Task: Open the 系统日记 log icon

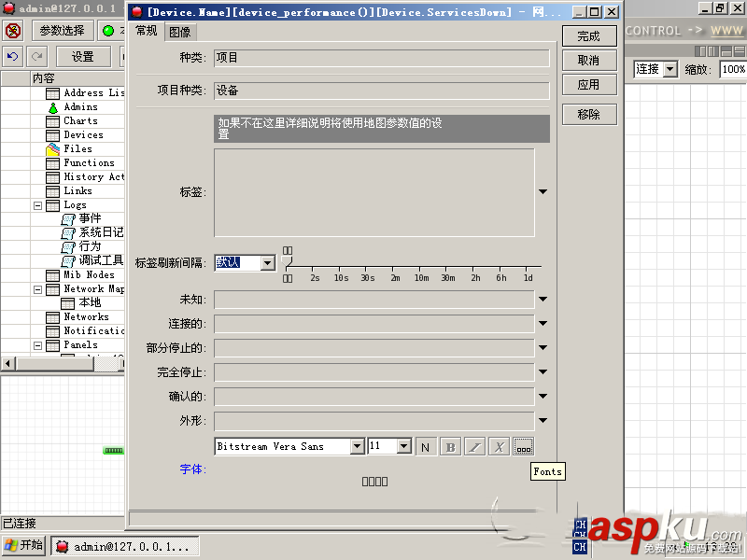Action: pos(68,233)
